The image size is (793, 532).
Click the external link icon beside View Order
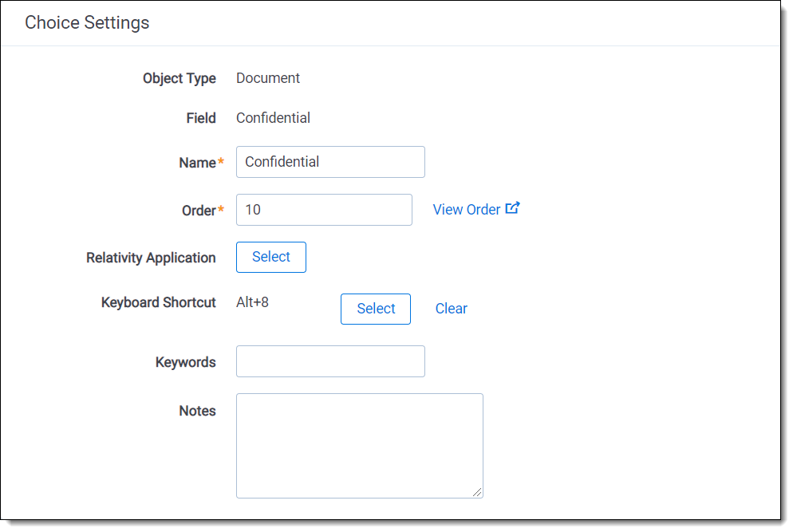(x=513, y=209)
